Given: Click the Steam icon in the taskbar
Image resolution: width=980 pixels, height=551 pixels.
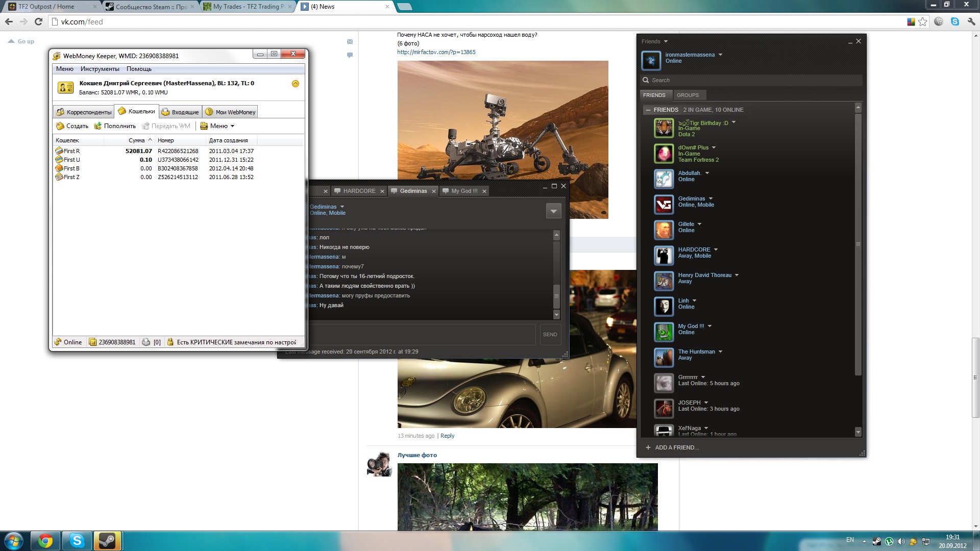Looking at the screenshot, I should tap(107, 540).
